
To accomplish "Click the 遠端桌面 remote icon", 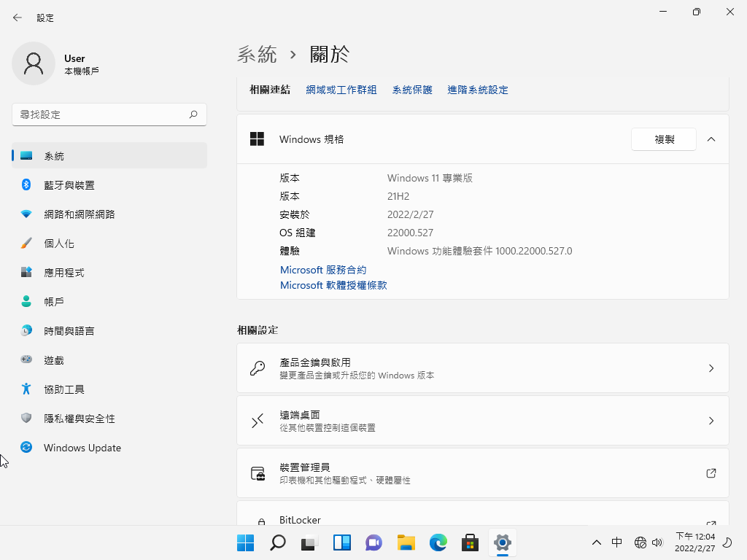I will point(258,421).
